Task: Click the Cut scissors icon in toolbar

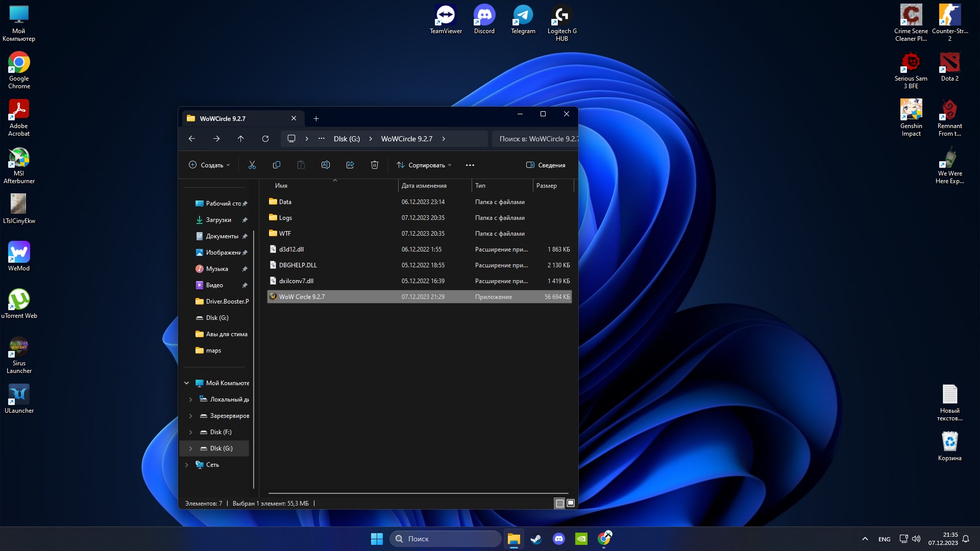Action: [252, 165]
